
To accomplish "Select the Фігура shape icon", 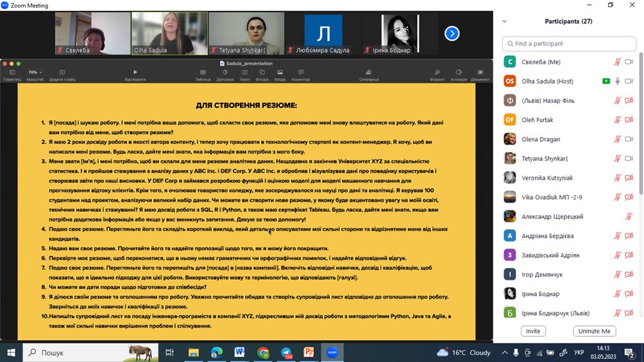I will [262, 73].
